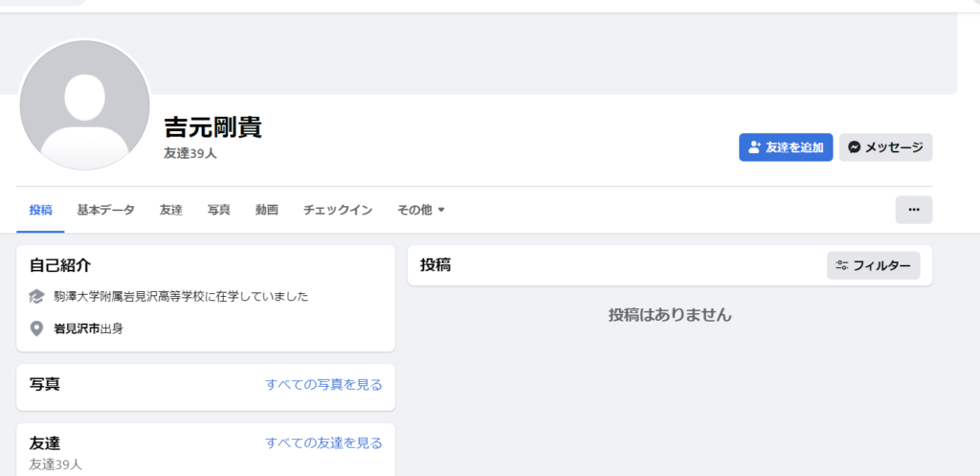980x476 pixels.
Task: Click すべての写真を見る link
Action: [x=323, y=384]
